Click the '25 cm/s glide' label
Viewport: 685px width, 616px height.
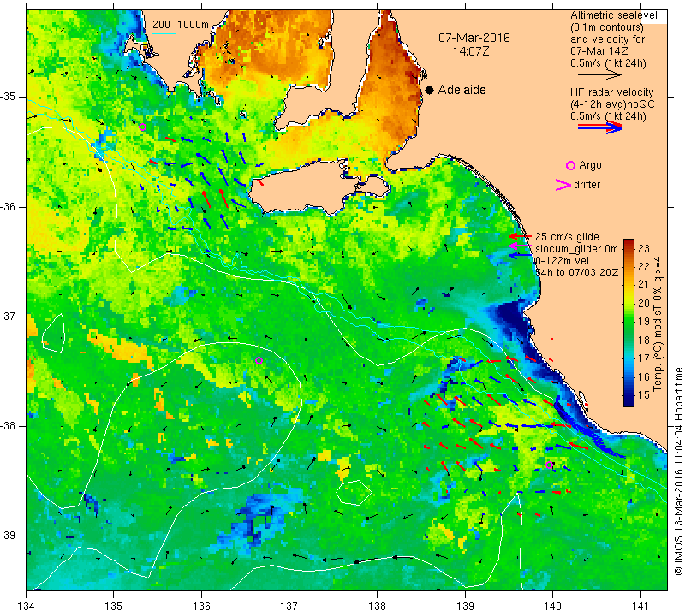[567, 237]
